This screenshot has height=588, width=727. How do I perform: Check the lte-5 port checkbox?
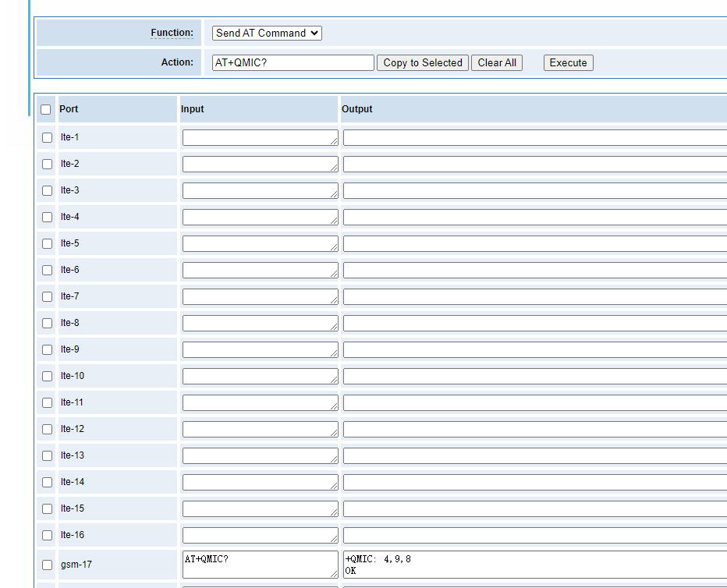(x=48, y=244)
